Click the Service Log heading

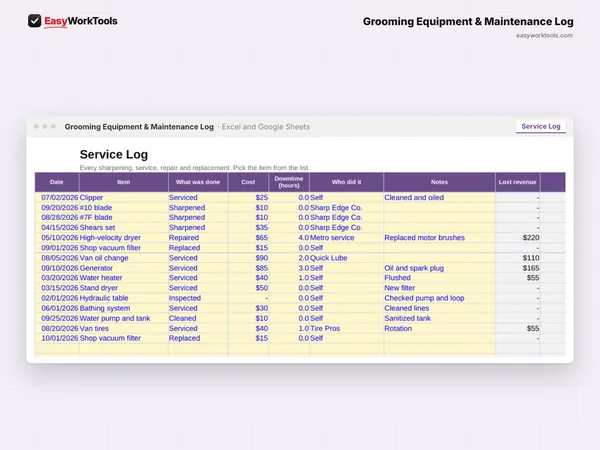(114, 155)
